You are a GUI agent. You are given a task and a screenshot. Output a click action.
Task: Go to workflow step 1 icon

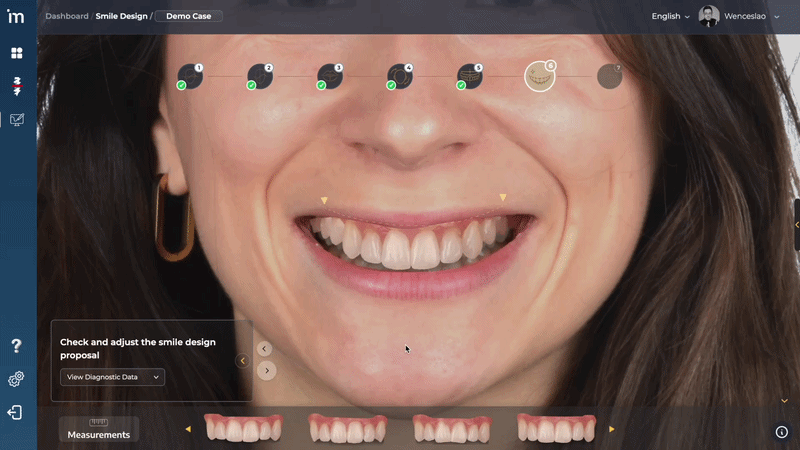point(190,76)
